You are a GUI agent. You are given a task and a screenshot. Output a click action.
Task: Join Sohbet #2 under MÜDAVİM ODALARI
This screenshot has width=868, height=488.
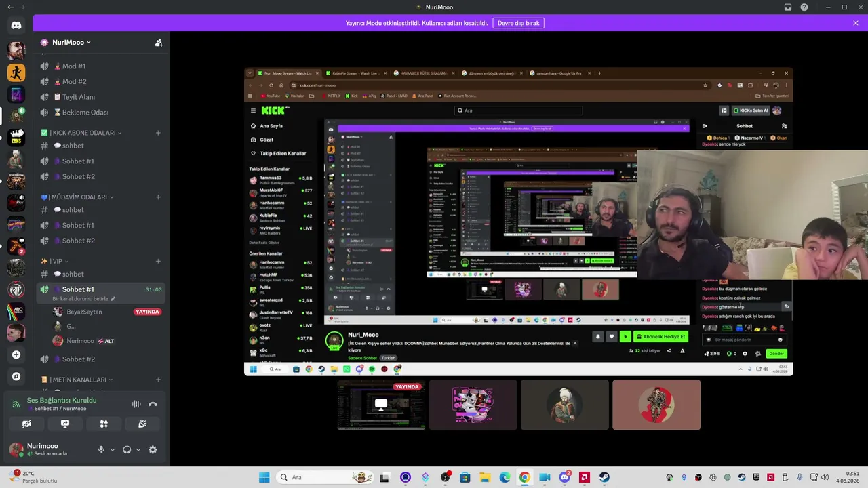pos(100,241)
